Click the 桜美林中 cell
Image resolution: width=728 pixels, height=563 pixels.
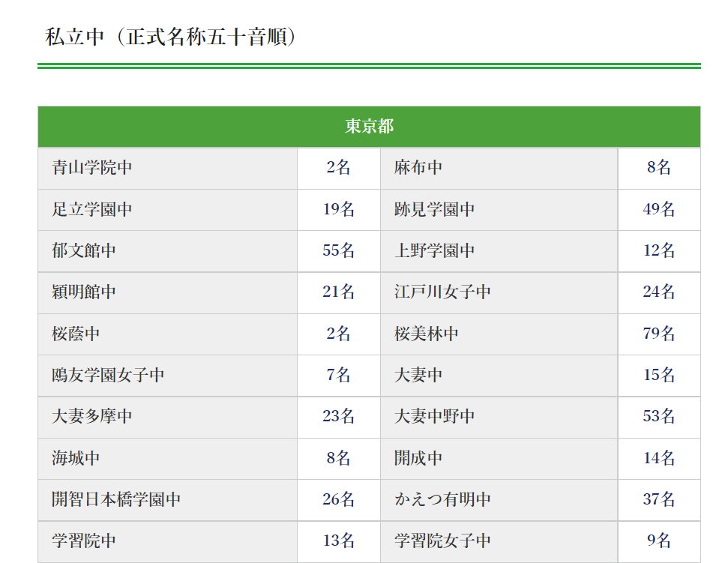point(499,334)
